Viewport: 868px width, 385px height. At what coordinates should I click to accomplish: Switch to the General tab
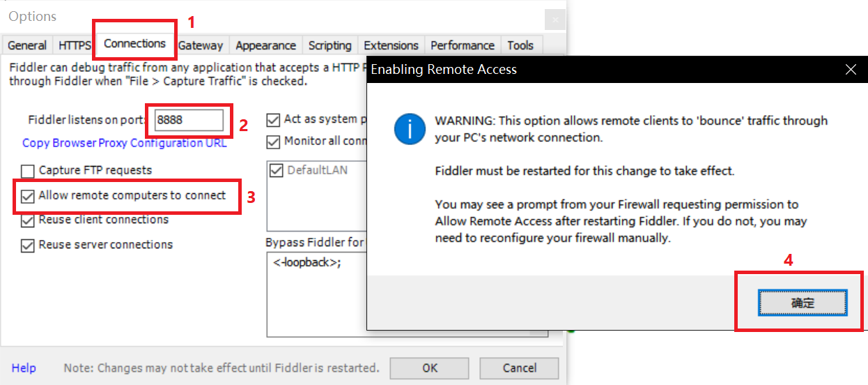pos(27,46)
